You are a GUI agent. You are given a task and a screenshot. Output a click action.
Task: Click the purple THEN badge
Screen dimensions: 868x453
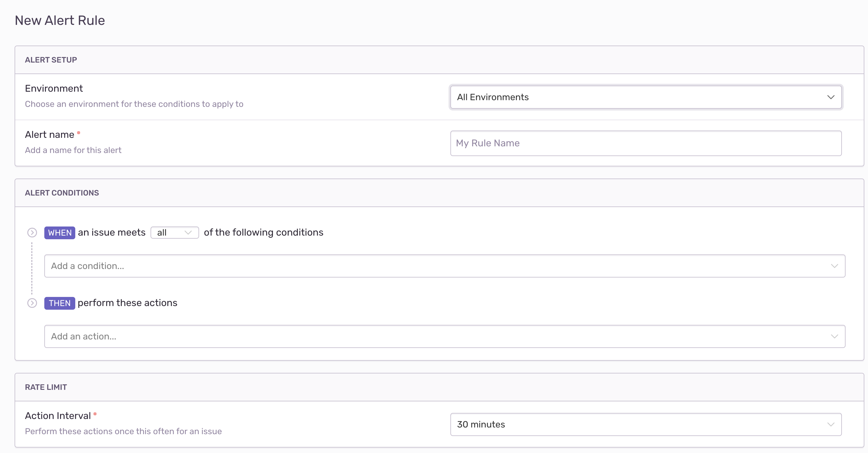(60, 303)
